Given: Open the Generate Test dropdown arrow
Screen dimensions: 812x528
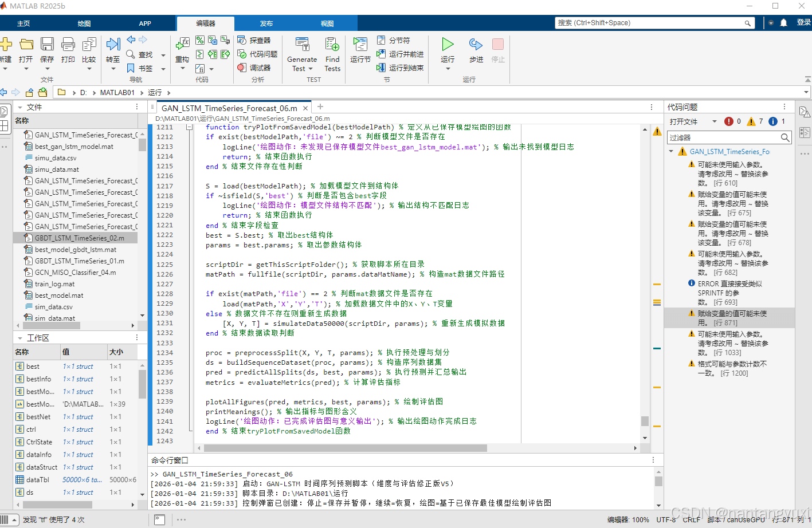Looking at the screenshot, I should click(x=311, y=69).
